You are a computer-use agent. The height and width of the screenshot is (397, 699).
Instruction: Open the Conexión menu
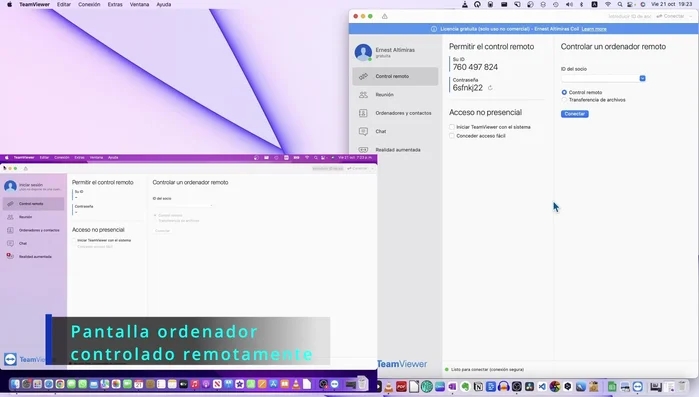[x=89, y=4]
